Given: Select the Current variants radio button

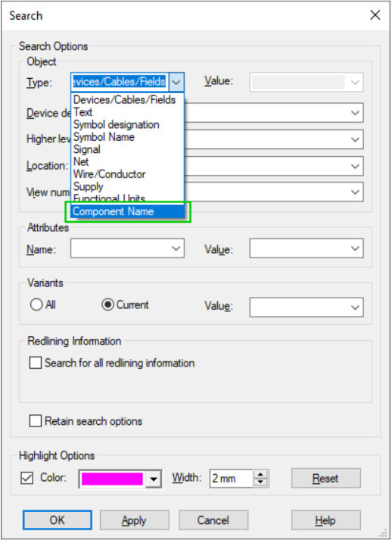Looking at the screenshot, I should click(x=107, y=304).
